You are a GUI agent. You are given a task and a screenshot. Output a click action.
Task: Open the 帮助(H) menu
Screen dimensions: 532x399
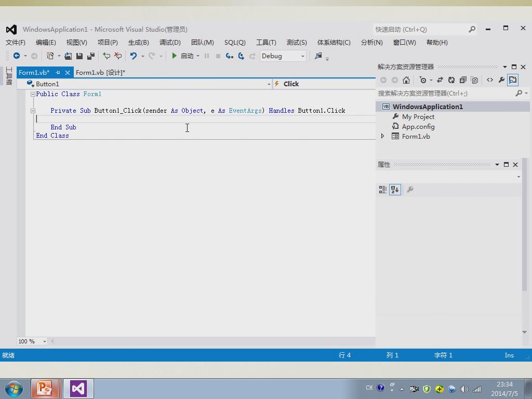pos(437,43)
